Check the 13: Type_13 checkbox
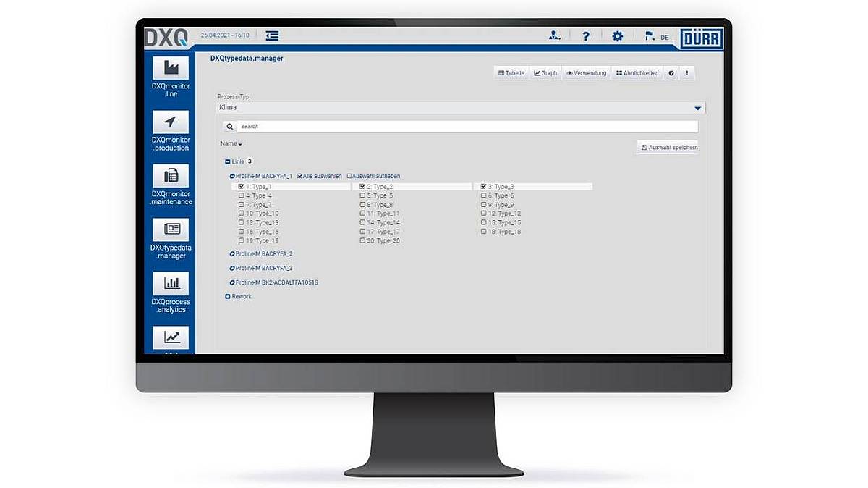The width and height of the screenshot is (868, 488). tap(241, 223)
